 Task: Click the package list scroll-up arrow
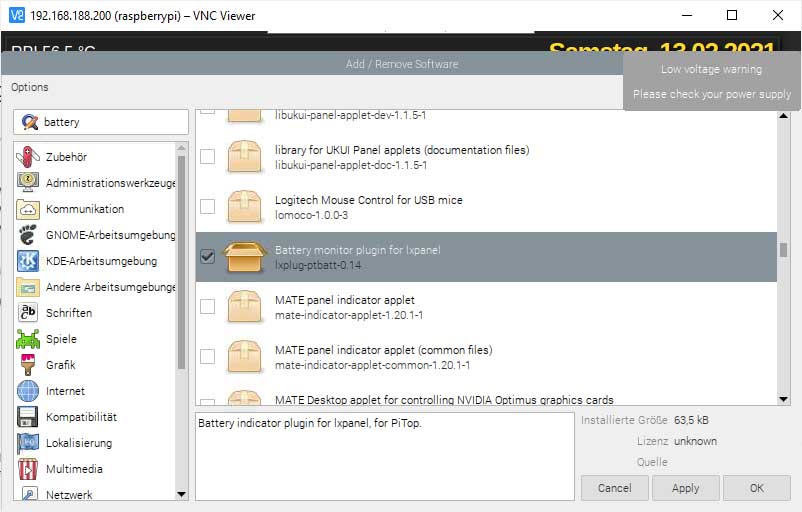click(x=783, y=116)
